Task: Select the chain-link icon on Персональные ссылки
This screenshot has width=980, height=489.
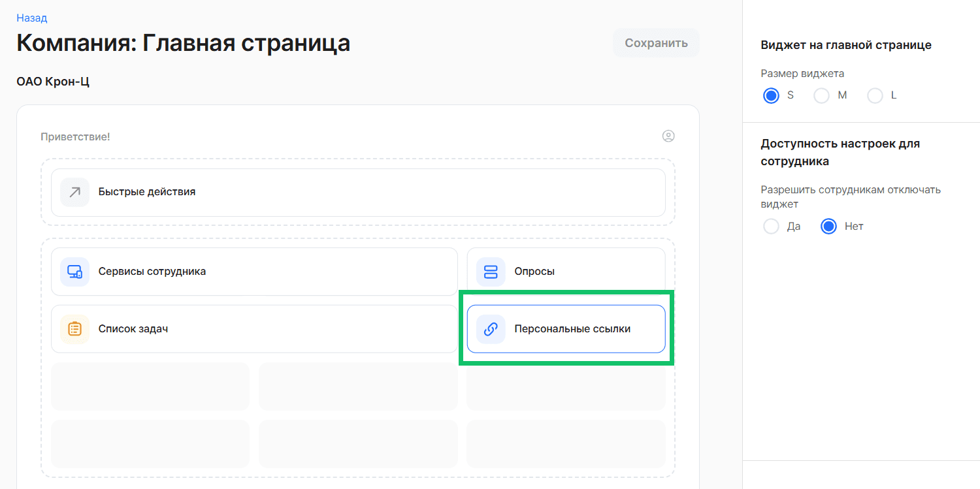Action: pyautogui.click(x=491, y=329)
